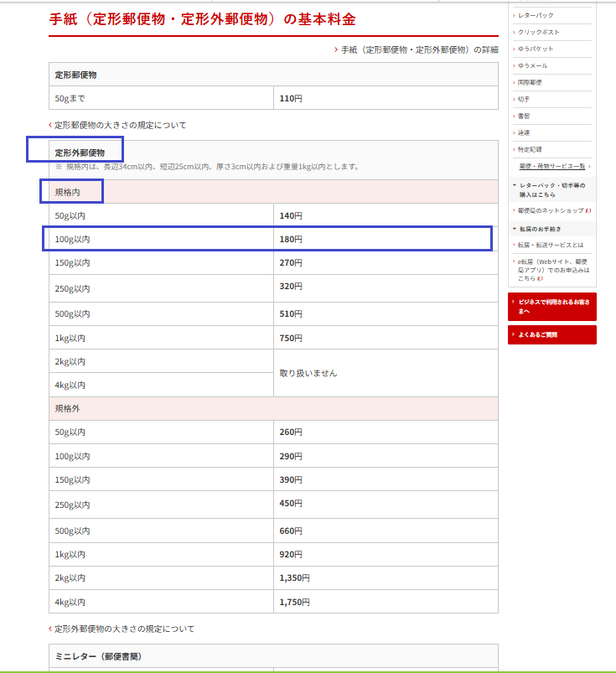Go to 国際郵便 in the sidebar
The width and height of the screenshot is (616, 673).
point(530,82)
